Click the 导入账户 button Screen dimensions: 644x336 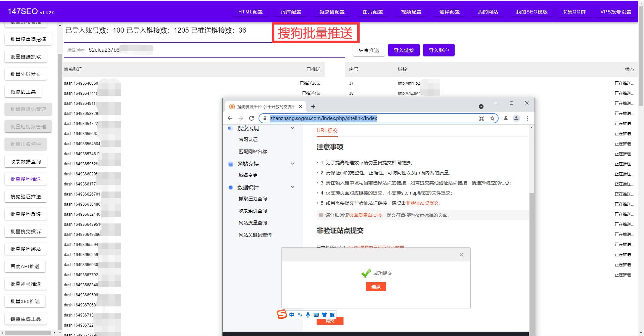click(439, 50)
